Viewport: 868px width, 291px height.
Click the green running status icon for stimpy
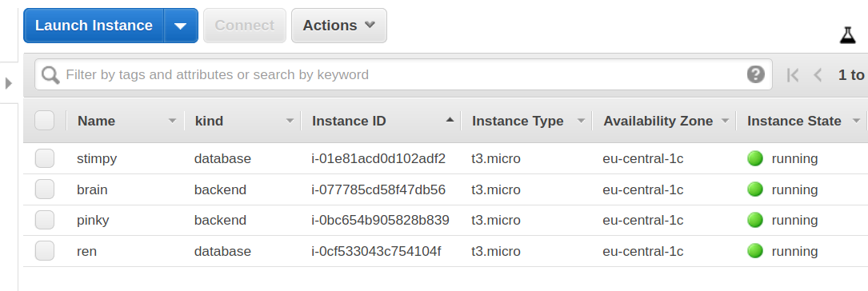[x=755, y=158]
